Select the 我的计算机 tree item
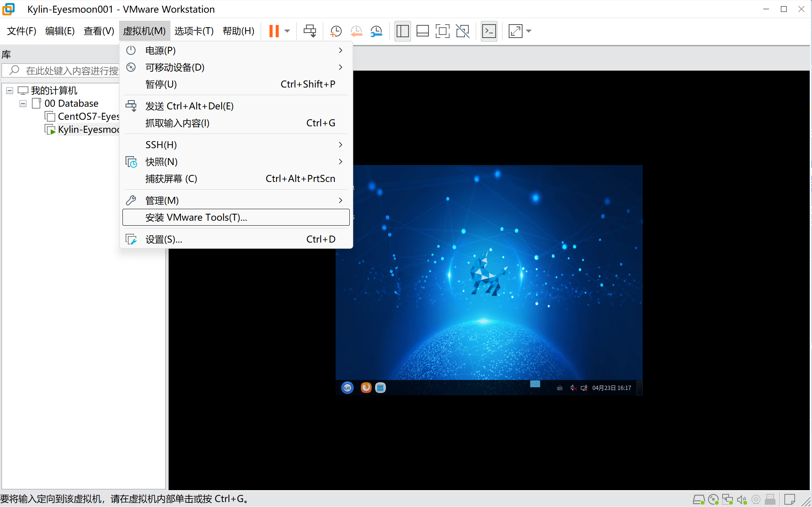The width and height of the screenshot is (812, 507). (x=54, y=91)
